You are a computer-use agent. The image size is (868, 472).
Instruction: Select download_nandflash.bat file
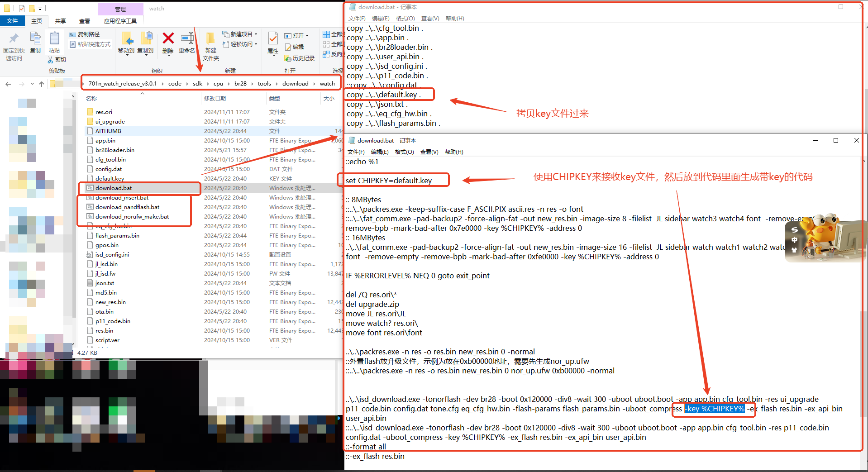pos(127,207)
